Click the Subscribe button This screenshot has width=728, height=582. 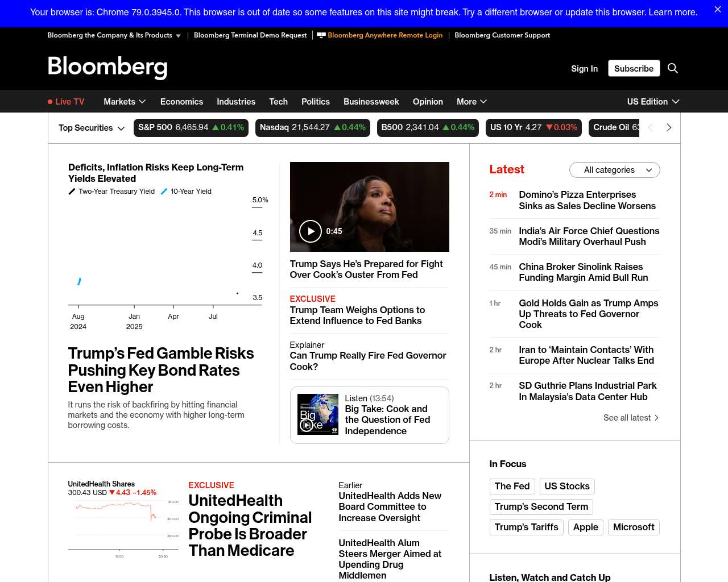pyautogui.click(x=634, y=68)
